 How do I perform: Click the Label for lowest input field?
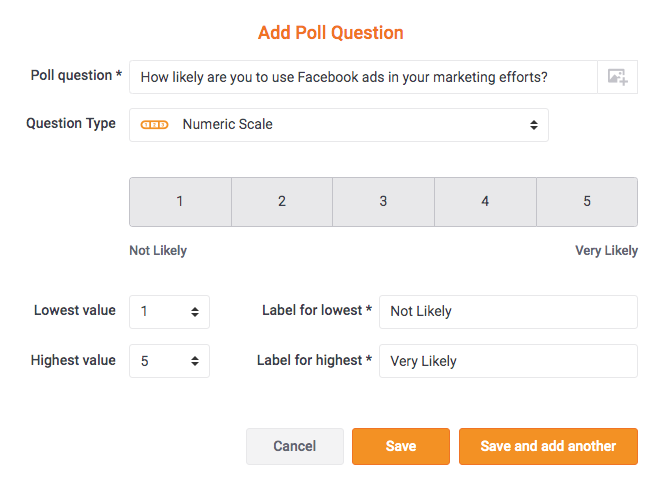click(508, 312)
